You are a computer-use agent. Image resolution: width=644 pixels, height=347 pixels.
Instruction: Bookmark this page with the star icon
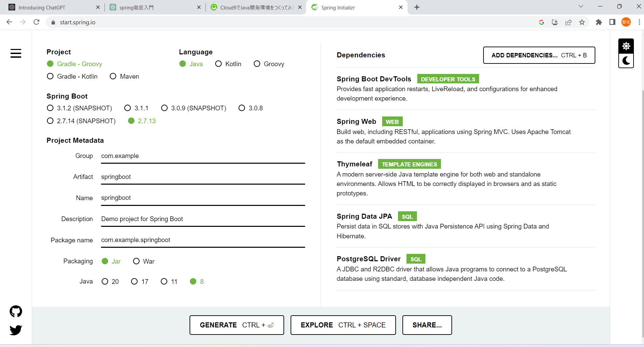(582, 22)
